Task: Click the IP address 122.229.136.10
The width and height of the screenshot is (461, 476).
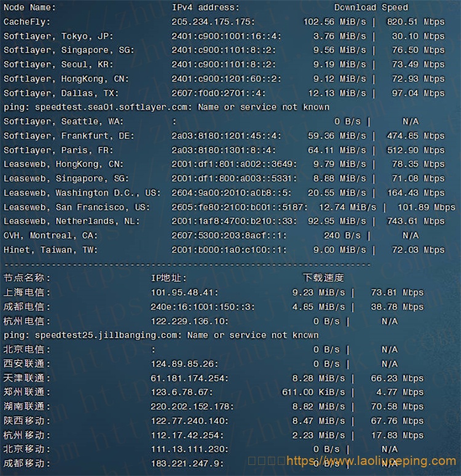Action: click(x=190, y=321)
